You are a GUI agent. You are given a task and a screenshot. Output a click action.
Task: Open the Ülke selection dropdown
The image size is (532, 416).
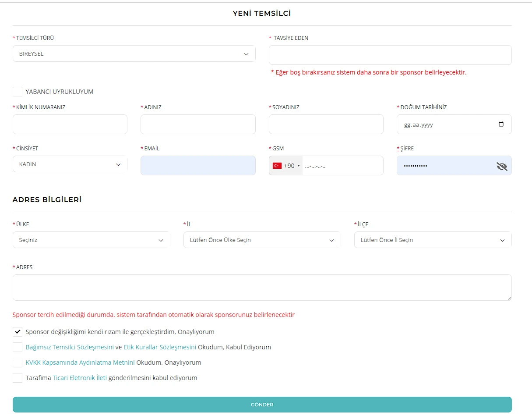click(91, 240)
